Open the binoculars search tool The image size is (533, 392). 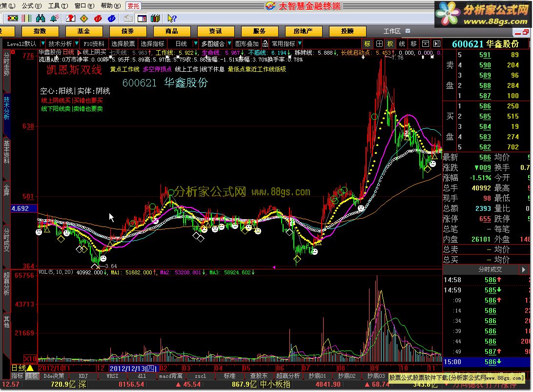(x=41, y=19)
